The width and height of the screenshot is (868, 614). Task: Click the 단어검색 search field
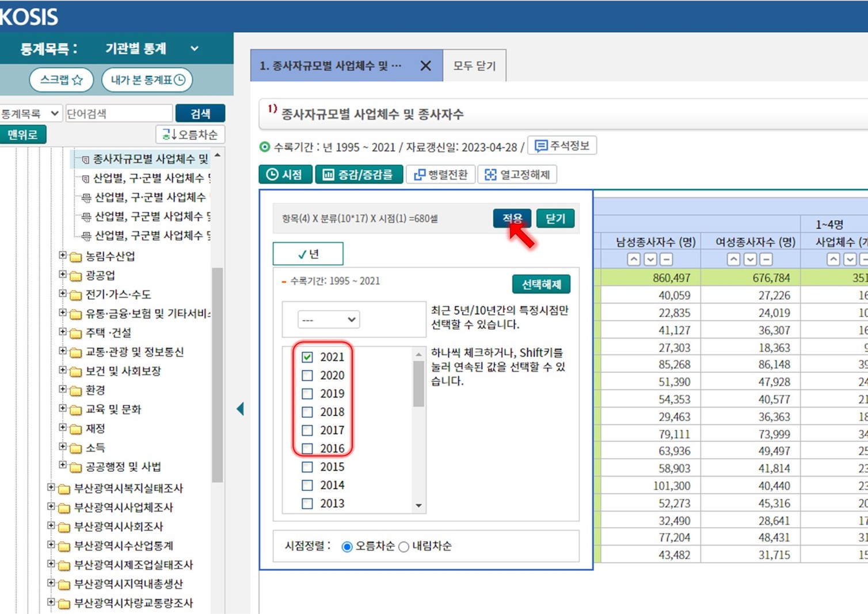119,114
